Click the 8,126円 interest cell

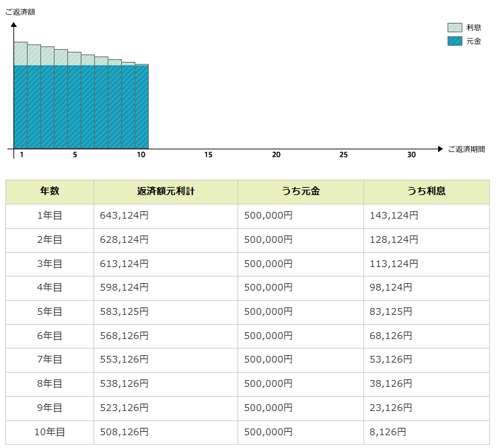point(388,432)
